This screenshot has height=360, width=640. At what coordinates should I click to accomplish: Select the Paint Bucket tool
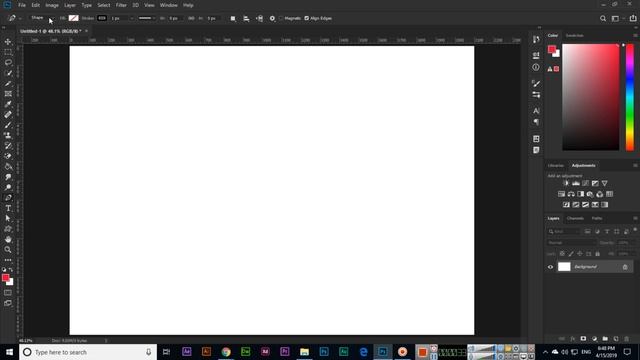click(8, 167)
